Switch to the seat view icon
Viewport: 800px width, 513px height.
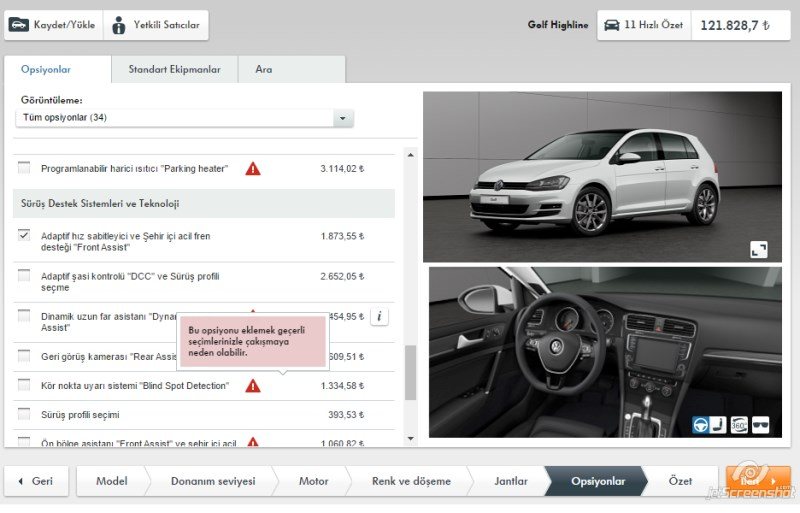point(720,424)
